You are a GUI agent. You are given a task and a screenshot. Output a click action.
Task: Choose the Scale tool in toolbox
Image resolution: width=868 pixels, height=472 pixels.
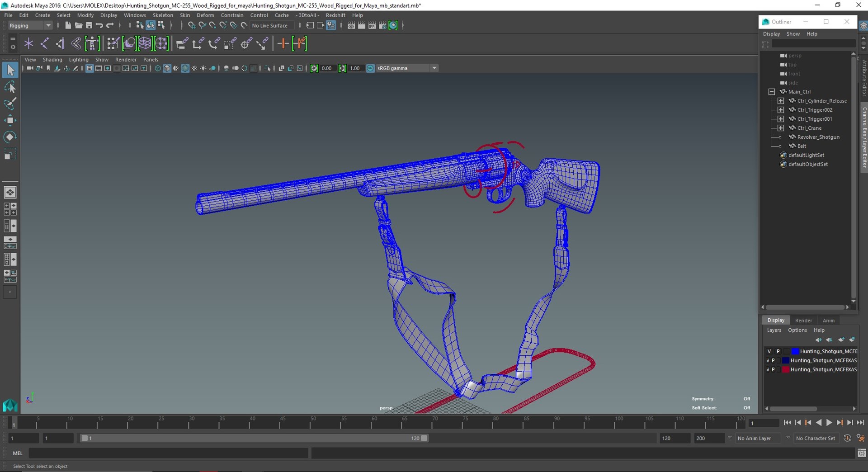tap(10, 154)
